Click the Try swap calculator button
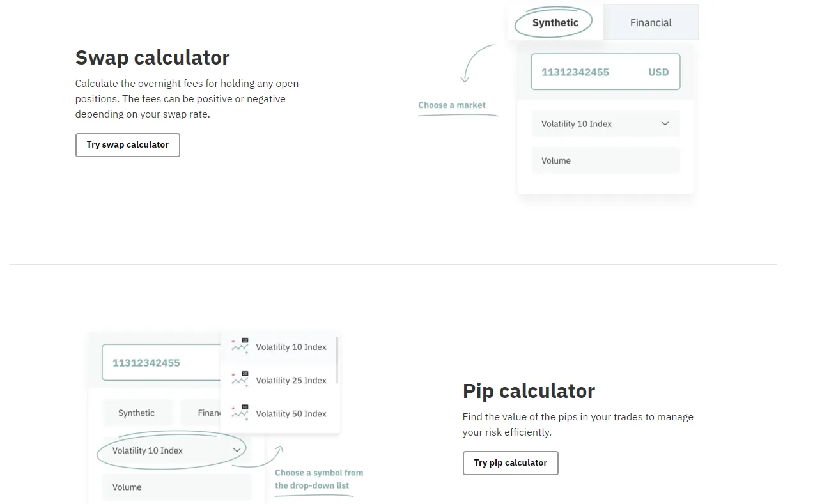This screenshot has height=504, width=822. coord(128,145)
